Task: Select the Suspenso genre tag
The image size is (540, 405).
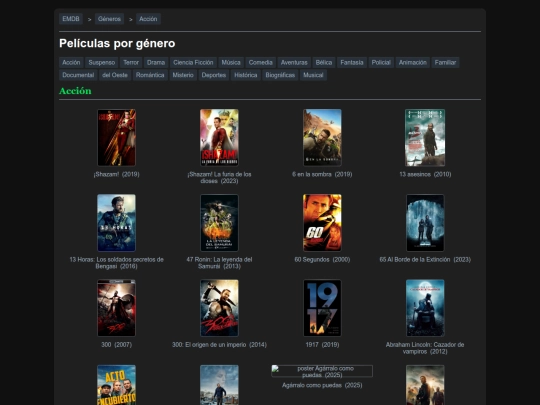Action: pos(102,62)
